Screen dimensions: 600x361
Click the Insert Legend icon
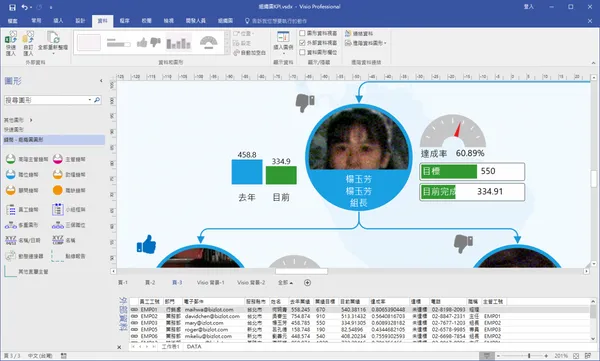point(283,37)
